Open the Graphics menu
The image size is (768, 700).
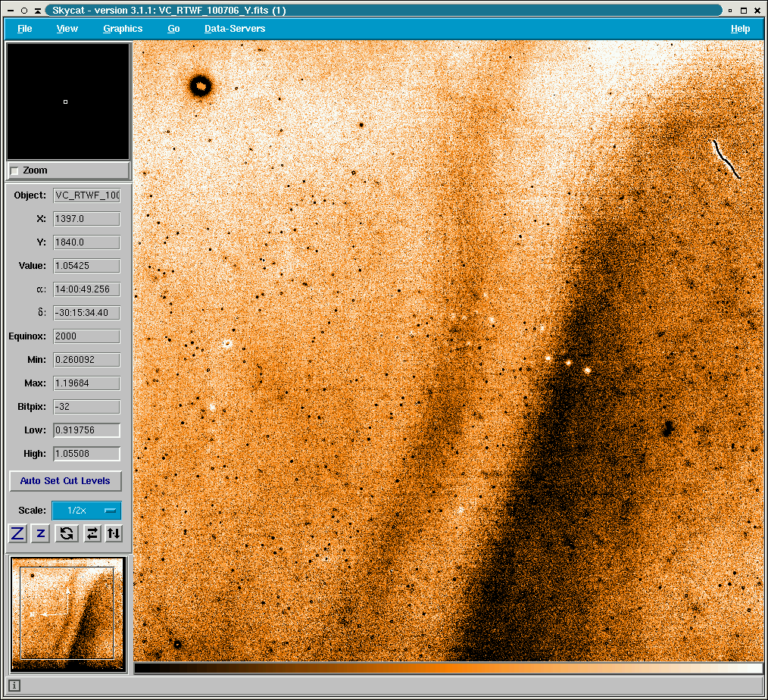pyautogui.click(x=123, y=29)
